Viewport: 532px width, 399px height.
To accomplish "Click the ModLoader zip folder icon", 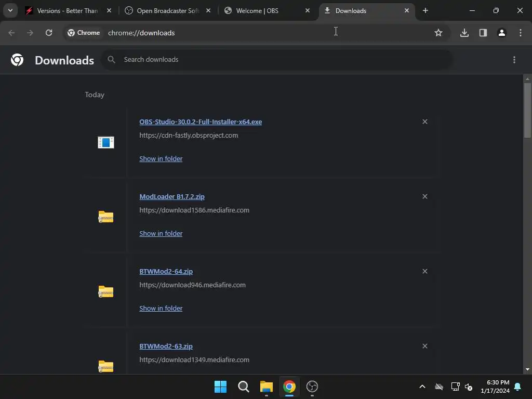I will point(106,217).
